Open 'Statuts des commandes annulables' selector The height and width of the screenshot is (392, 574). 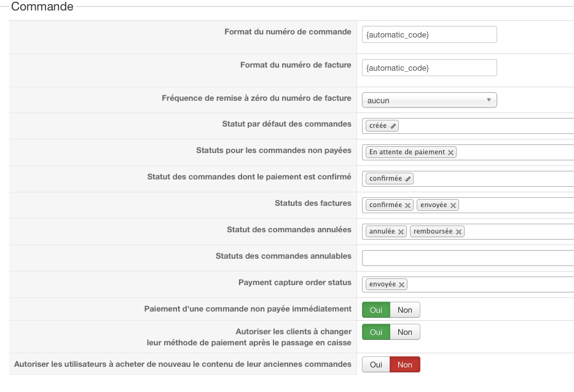coord(467,258)
